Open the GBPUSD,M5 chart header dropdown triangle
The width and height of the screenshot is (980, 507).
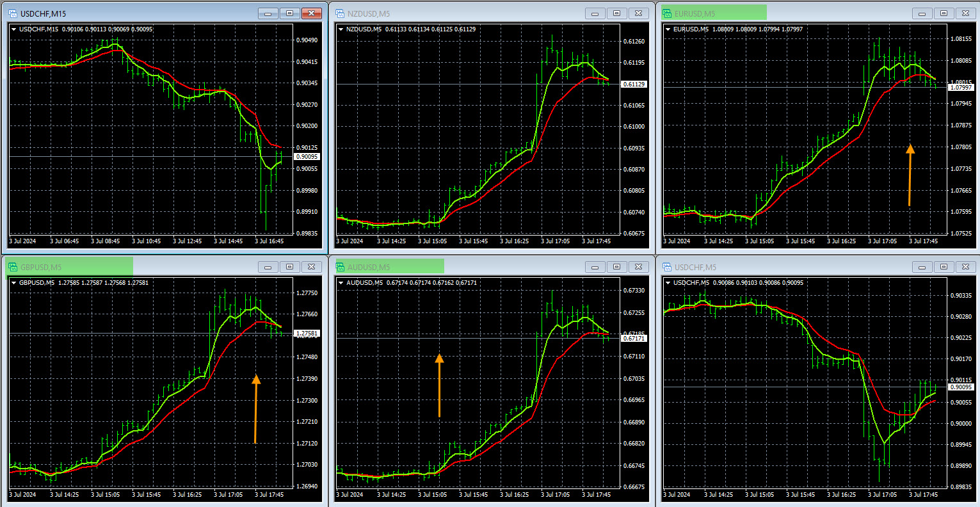(14, 282)
